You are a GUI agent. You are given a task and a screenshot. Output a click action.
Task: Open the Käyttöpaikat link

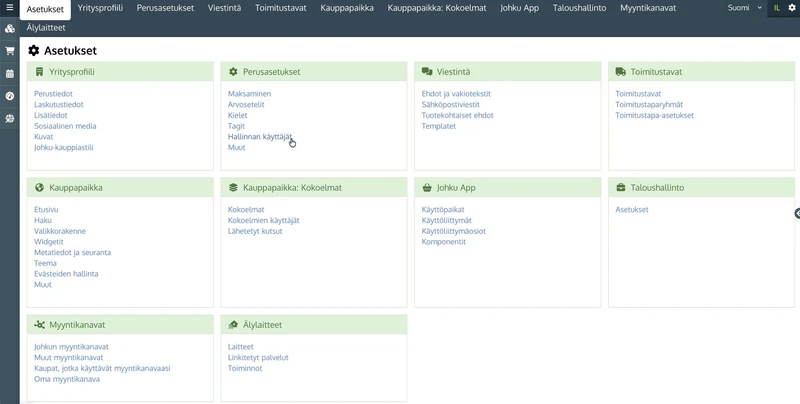[443, 210]
